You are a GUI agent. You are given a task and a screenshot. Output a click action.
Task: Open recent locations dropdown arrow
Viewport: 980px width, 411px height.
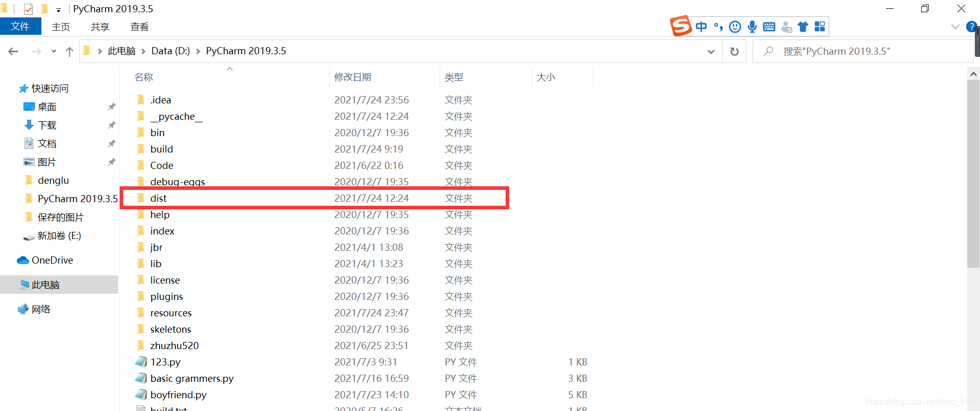(x=54, y=51)
